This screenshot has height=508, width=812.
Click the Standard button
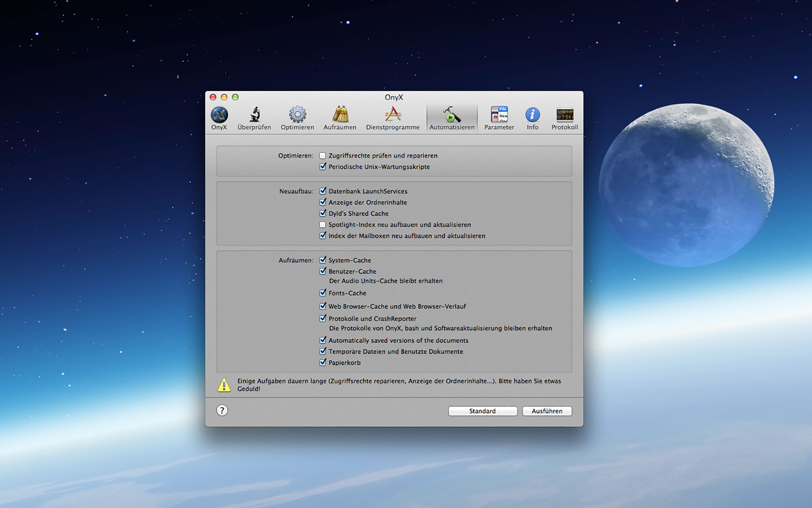pos(482,411)
